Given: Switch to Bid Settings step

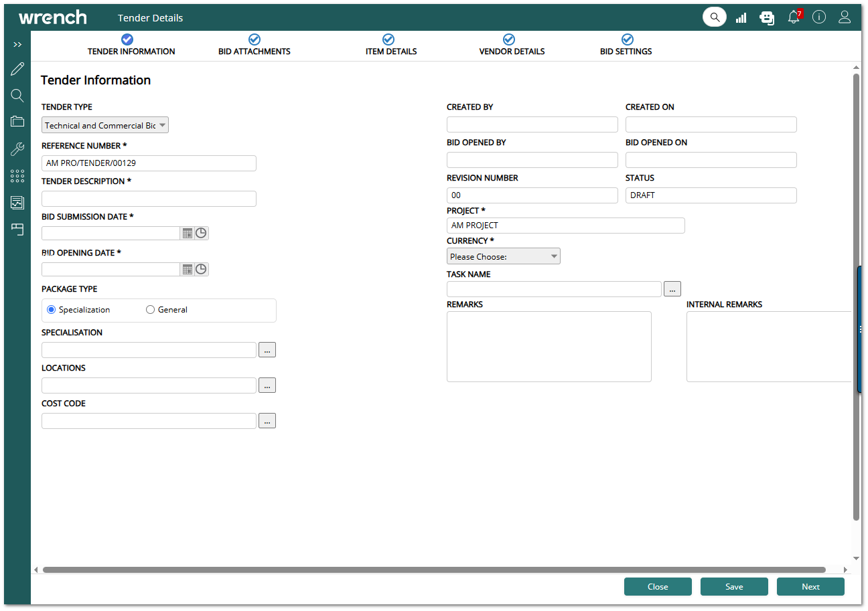Looking at the screenshot, I should pyautogui.click(x=626, y=46).
